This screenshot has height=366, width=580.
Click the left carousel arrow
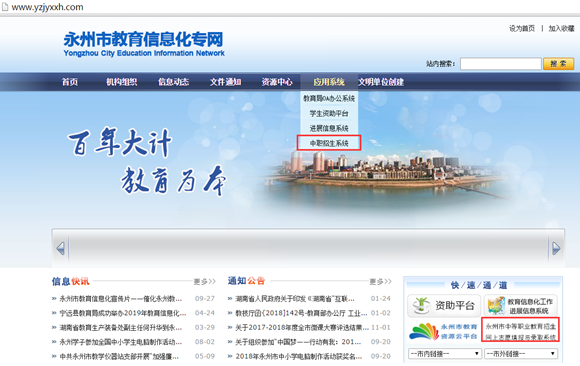(x=61, y=248)
